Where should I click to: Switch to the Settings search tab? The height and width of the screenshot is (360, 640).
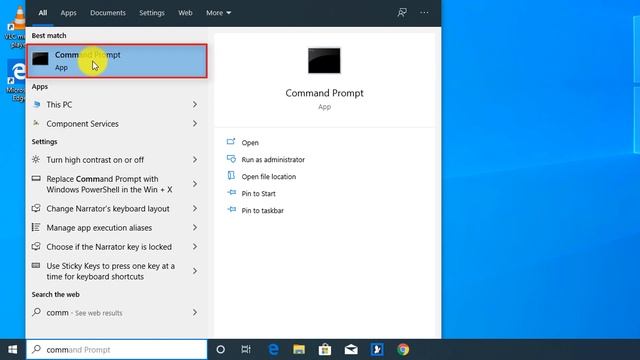tap(151, 13)
